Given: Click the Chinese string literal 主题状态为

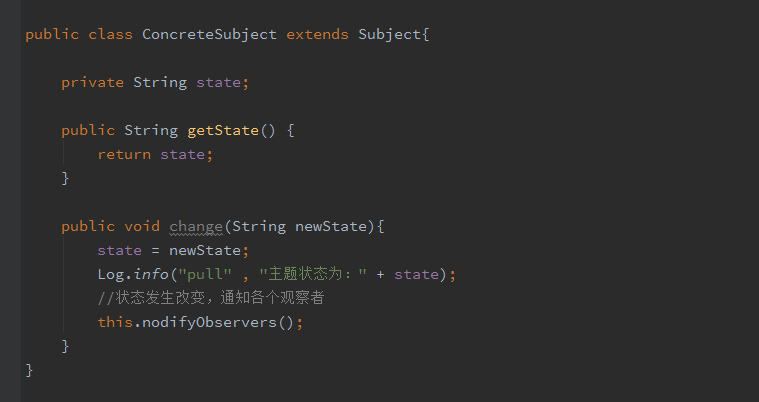Looking at the screenshot, I should 313,275.
